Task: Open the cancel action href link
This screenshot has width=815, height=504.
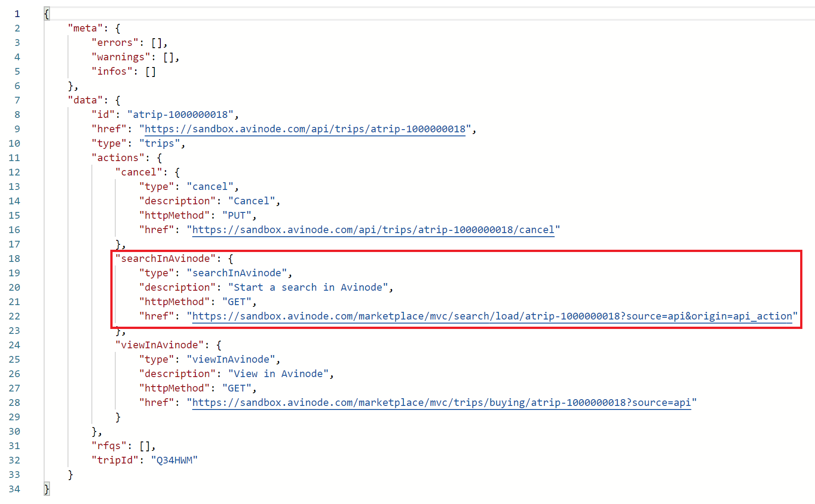Action: (373, 230)
